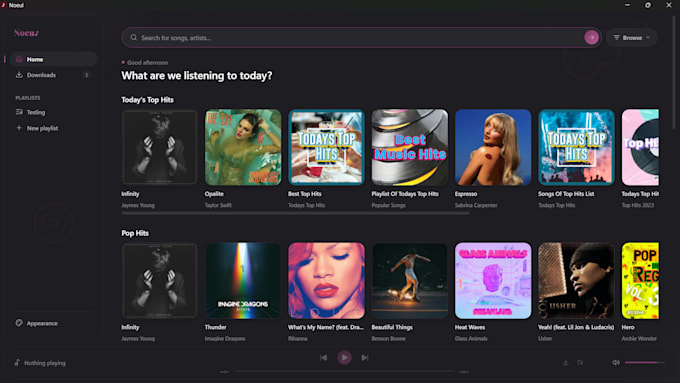Play the previous track
This screenshot has height=383, width=680.
coord(324,358)
